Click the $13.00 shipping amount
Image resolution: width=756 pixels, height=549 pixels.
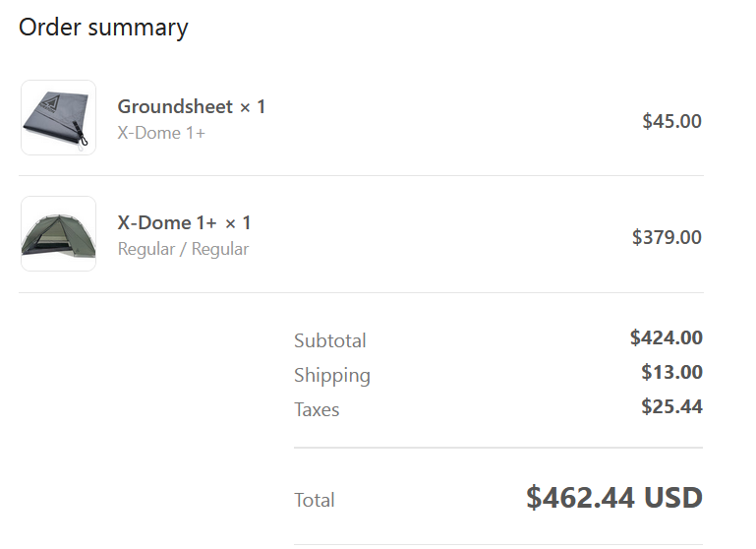(671, 372)
